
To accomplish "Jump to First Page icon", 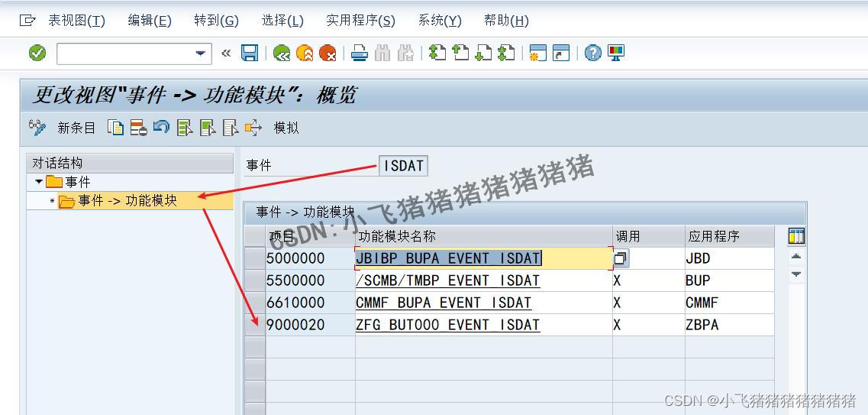I will tap(437, 53).
